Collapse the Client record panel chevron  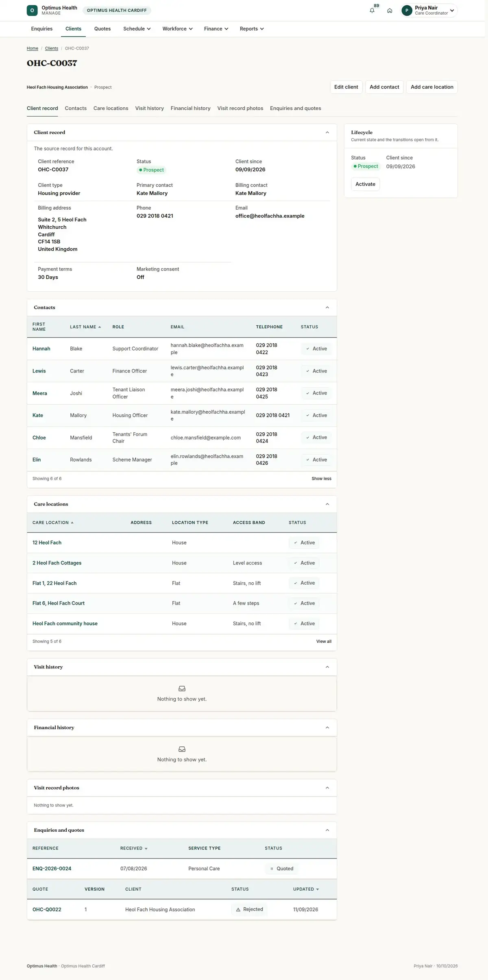point(327,132)
